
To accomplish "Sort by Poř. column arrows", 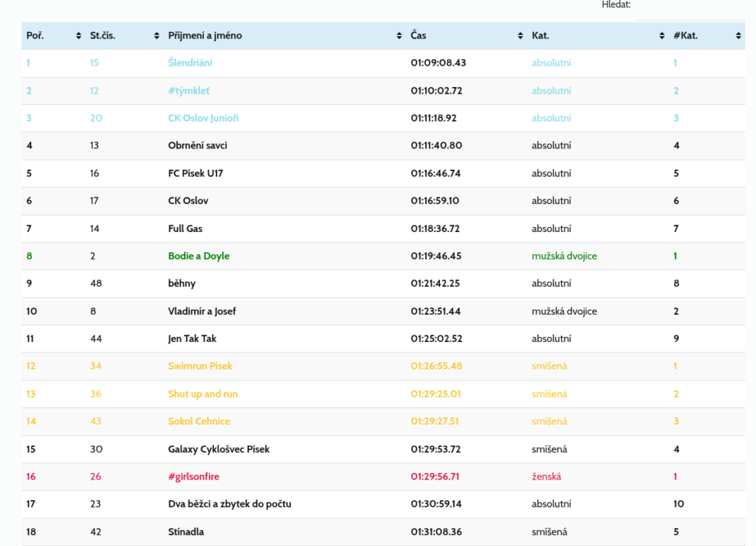I will pos(78,35).
